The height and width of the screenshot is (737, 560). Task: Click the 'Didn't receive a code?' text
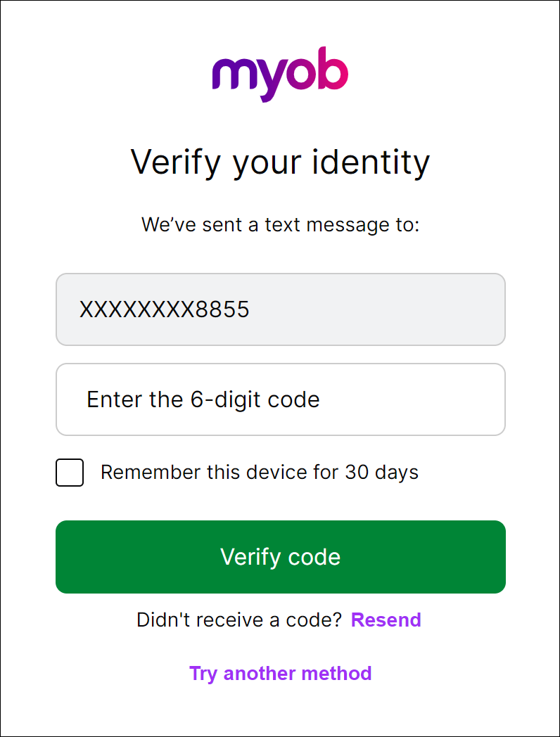click(x=239, y=620)
